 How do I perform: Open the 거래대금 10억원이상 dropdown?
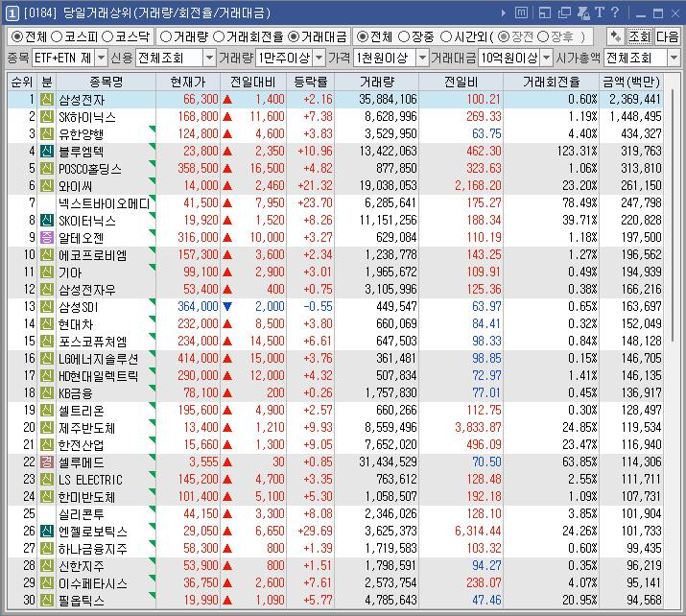pyautogui.click(x=547, y=58)
